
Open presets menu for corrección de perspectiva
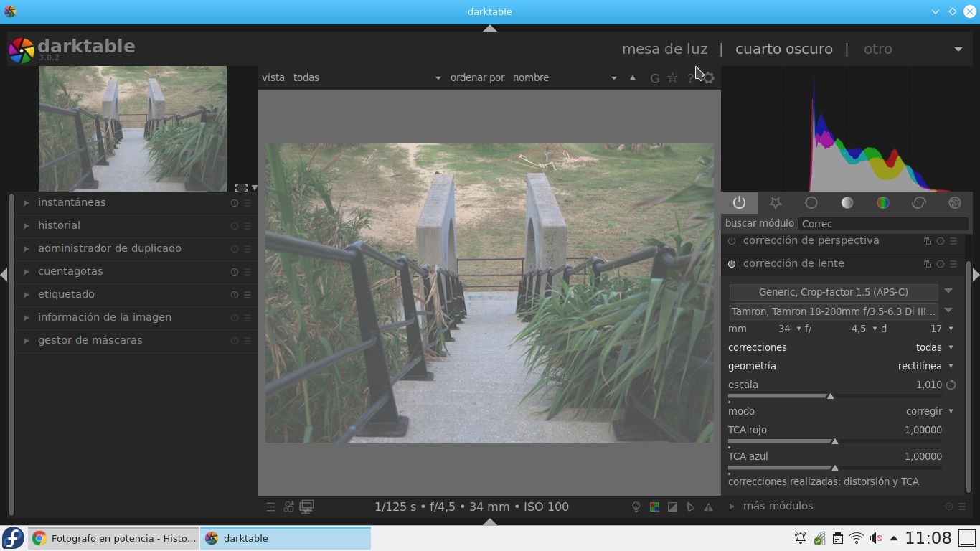point(953,241)
